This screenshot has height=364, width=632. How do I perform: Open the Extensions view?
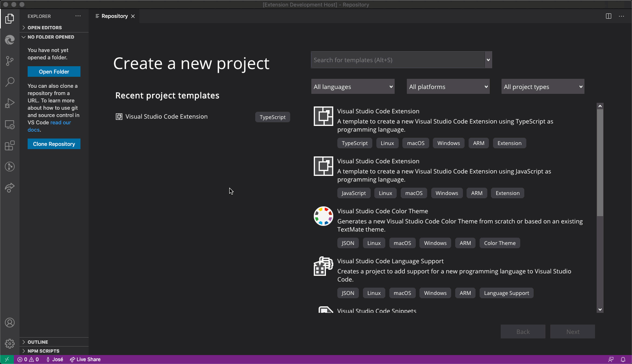[10, 145]
